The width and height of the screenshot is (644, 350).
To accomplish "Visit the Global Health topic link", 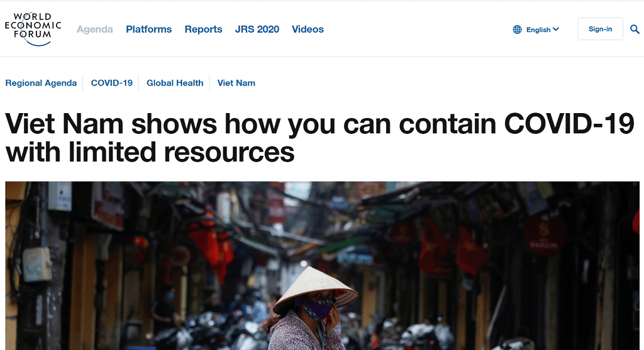I will pos(175,83).
